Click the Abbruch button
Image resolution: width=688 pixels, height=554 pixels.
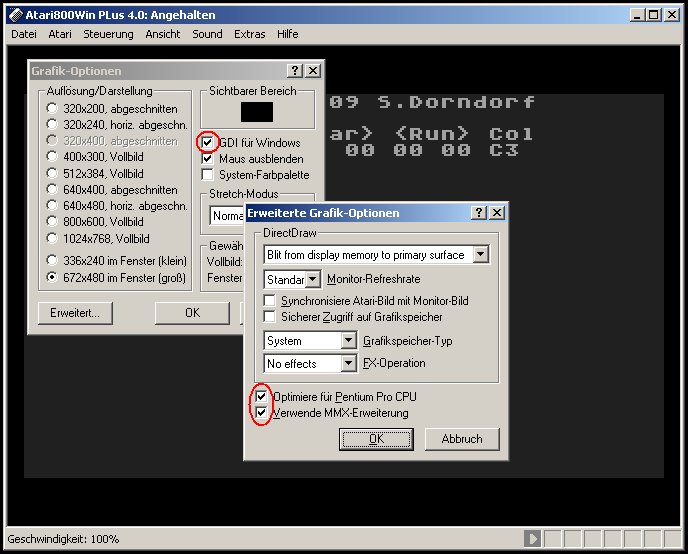(462, 439)
